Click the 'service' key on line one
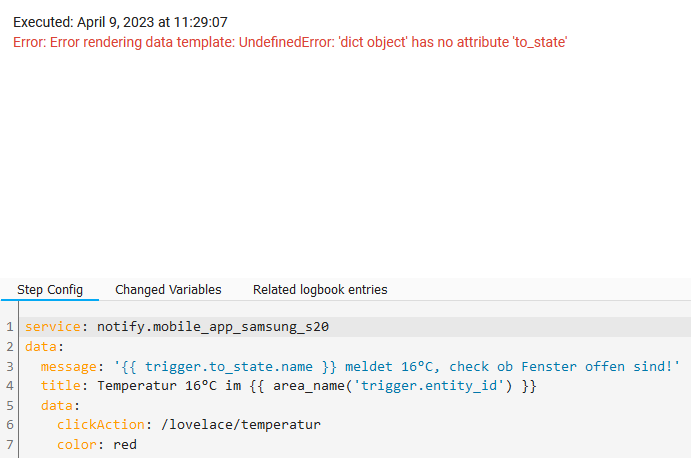This screenshot has height=458, width=691. [x=53, y=327]
